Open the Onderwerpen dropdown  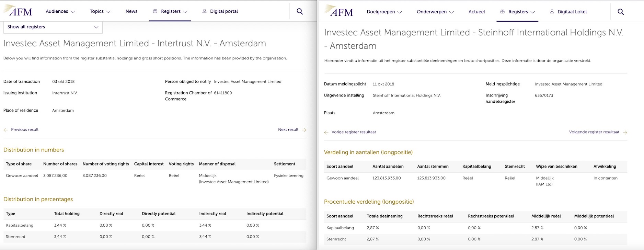[435, 12]
